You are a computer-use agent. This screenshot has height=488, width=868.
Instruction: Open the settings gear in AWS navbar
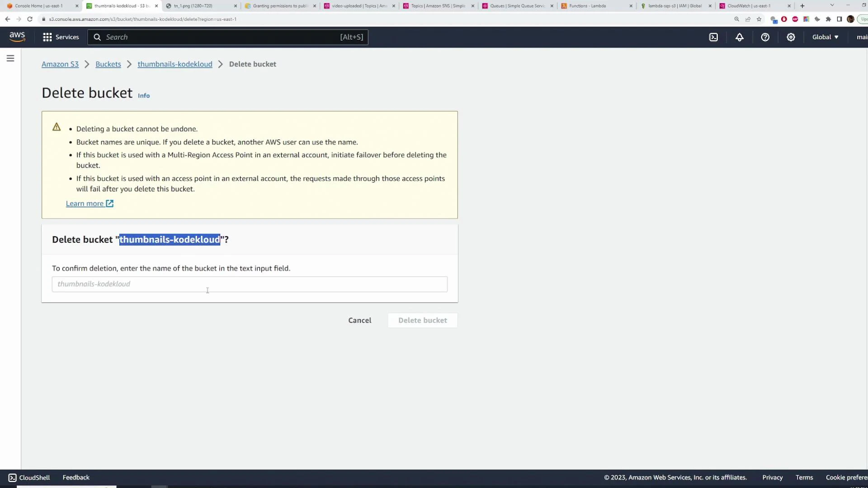(791, 37)
